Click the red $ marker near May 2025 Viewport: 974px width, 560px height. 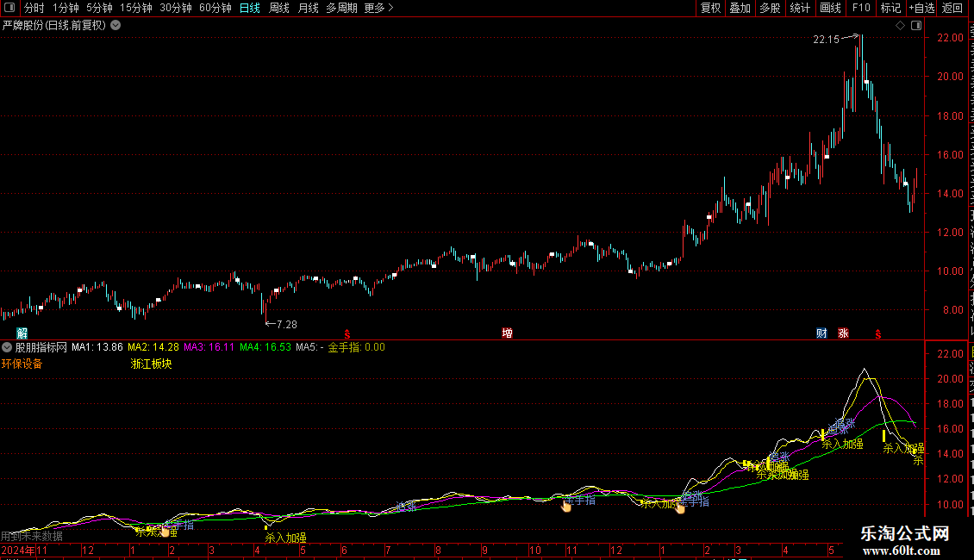[x=878, y=334]
